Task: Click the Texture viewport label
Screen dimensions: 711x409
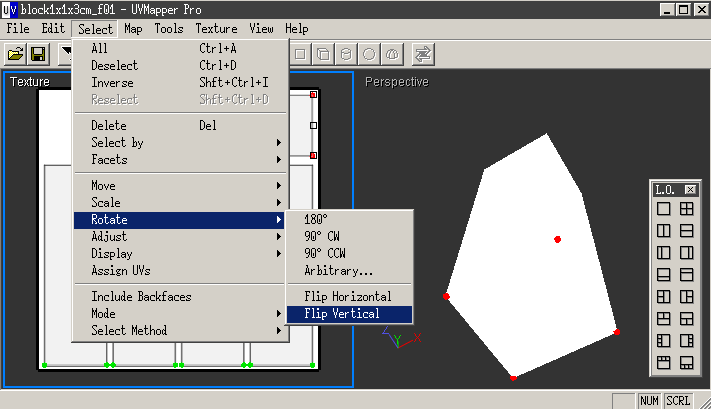Action: coord(30,82)
